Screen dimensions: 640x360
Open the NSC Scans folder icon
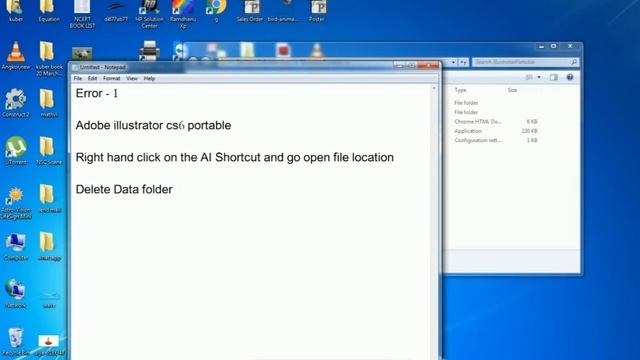(49, 150)
